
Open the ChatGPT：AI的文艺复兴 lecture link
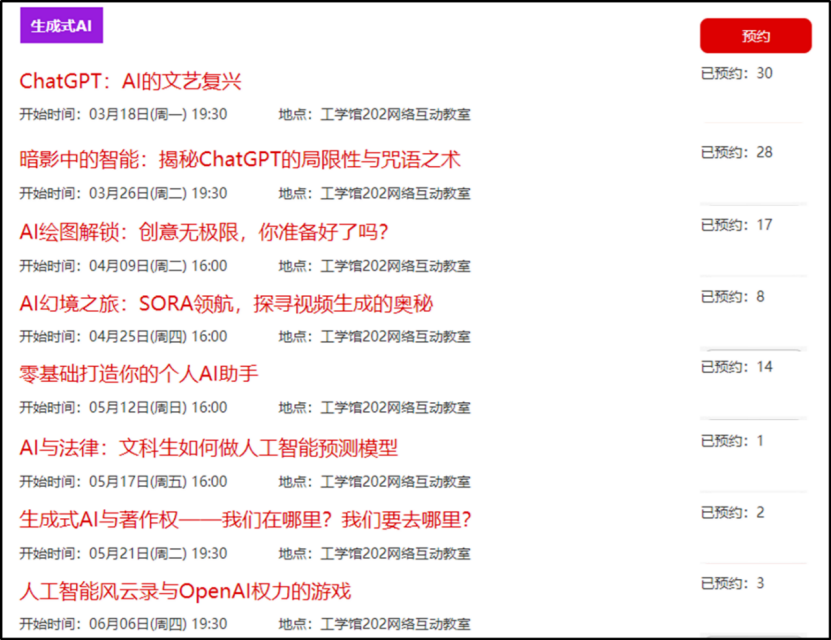130,81
